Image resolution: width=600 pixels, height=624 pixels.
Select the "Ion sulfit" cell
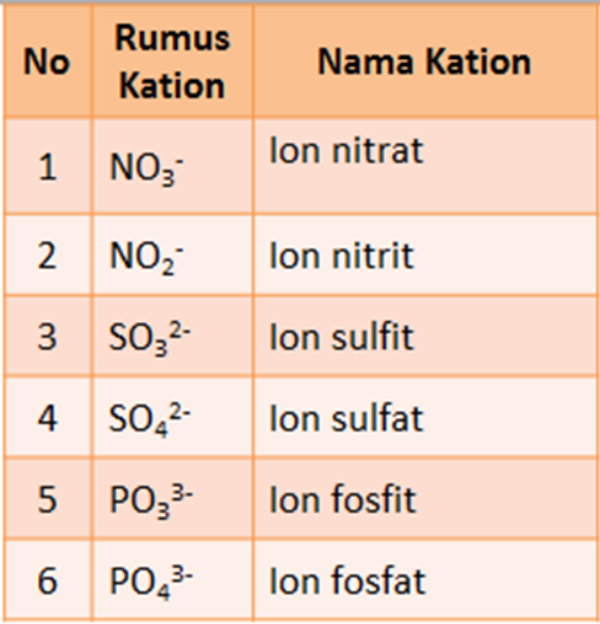[x=425, y=336]
